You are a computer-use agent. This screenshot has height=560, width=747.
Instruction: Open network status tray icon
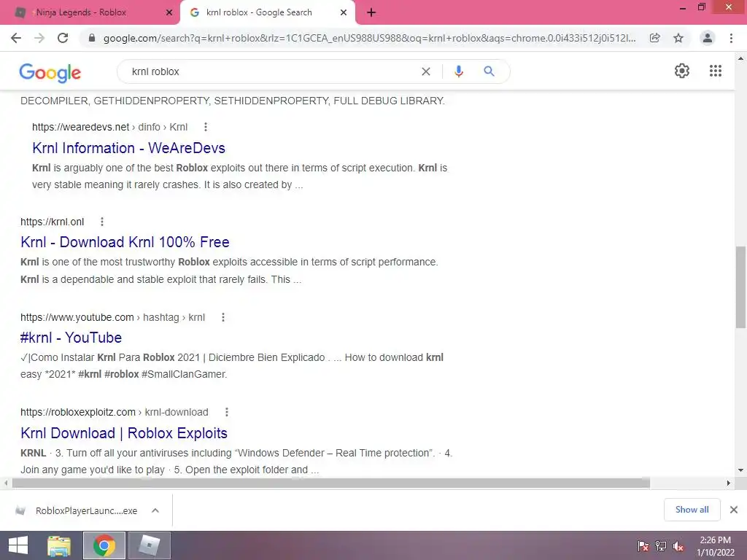click(x=661, y=546)
